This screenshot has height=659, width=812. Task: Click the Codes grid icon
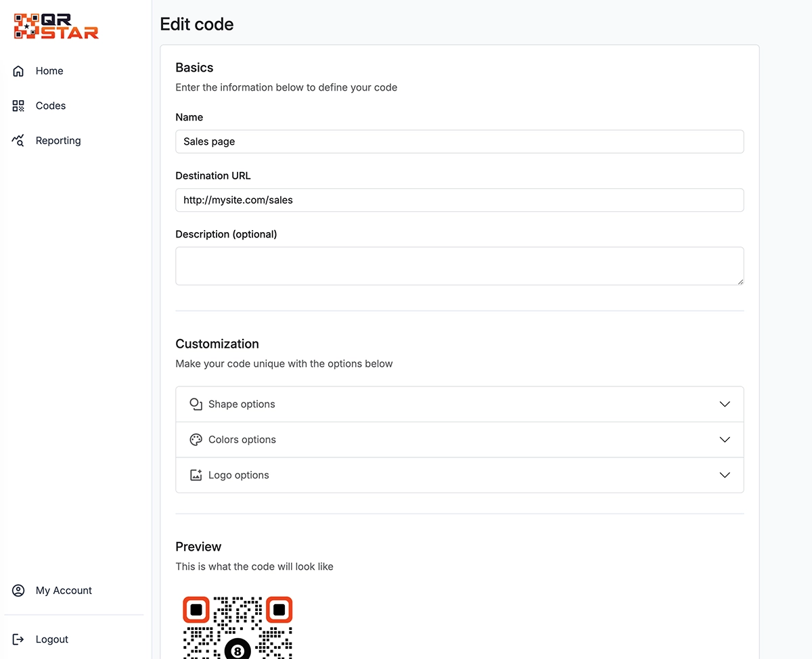[18, 106]
